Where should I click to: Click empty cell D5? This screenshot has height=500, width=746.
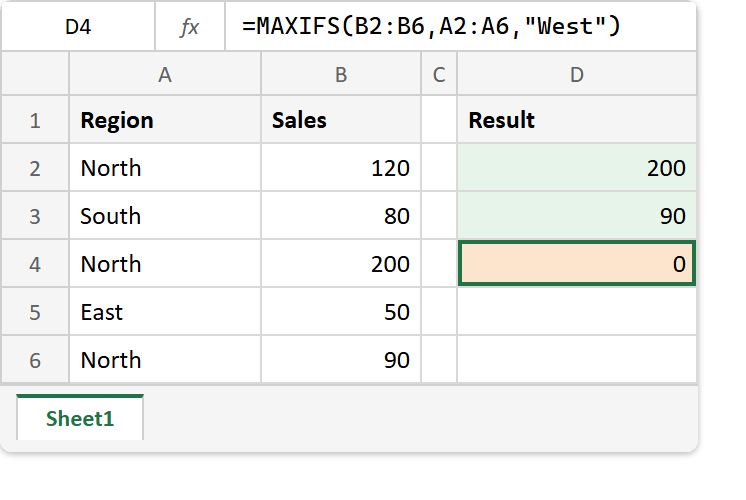[x=577, y=312]
